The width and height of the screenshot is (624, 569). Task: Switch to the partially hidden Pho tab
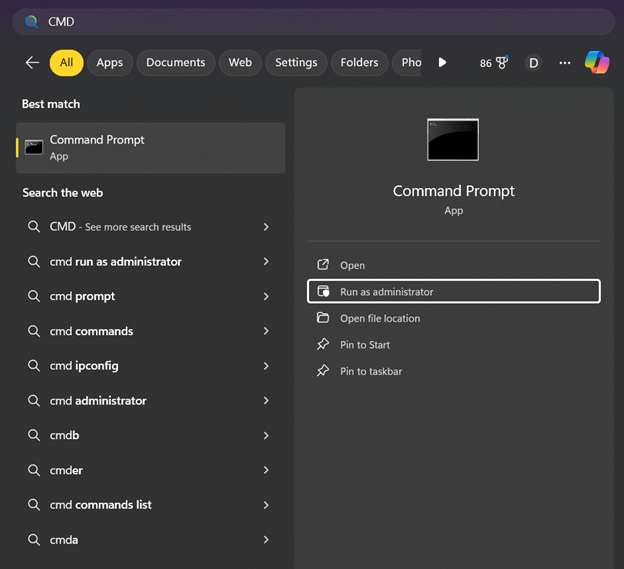tap(407, 62)
